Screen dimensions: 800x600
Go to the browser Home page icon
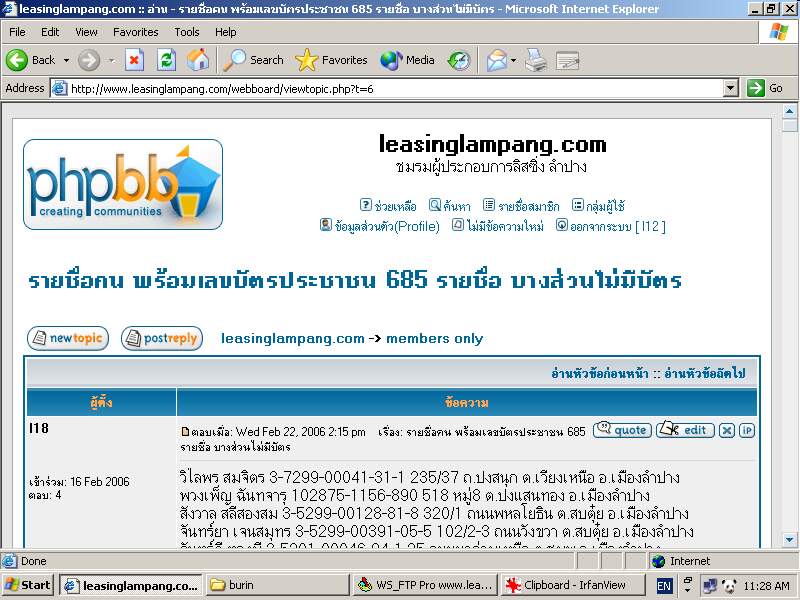click(x=198, y=60)
